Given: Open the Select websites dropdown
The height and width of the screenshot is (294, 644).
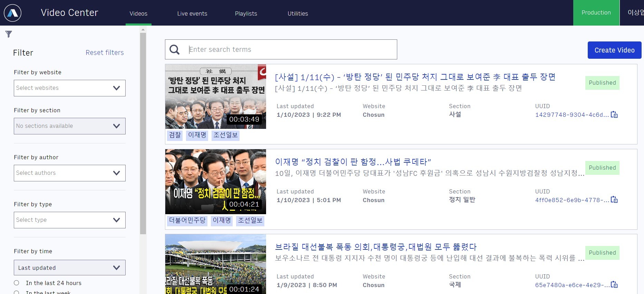Looking at the screenshot, I should (70, 88).
